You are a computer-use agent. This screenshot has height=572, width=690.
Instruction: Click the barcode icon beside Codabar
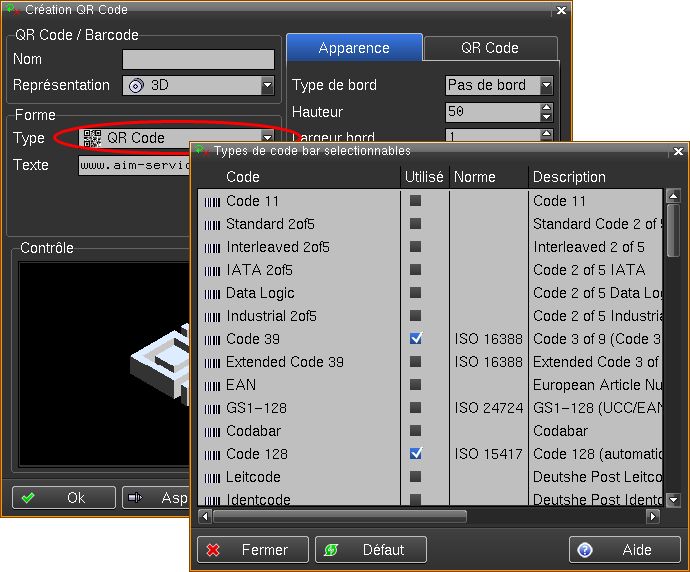coord(212,431)
